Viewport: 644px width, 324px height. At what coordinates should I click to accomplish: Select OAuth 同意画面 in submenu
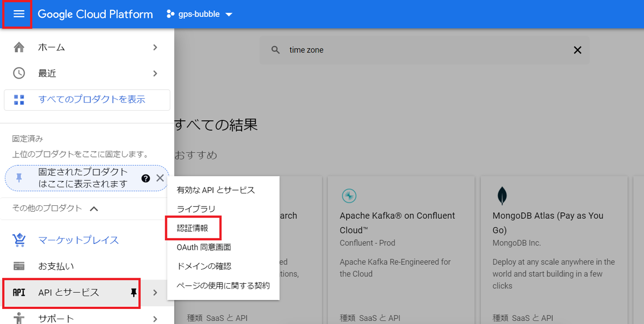(x=203, y=247)
